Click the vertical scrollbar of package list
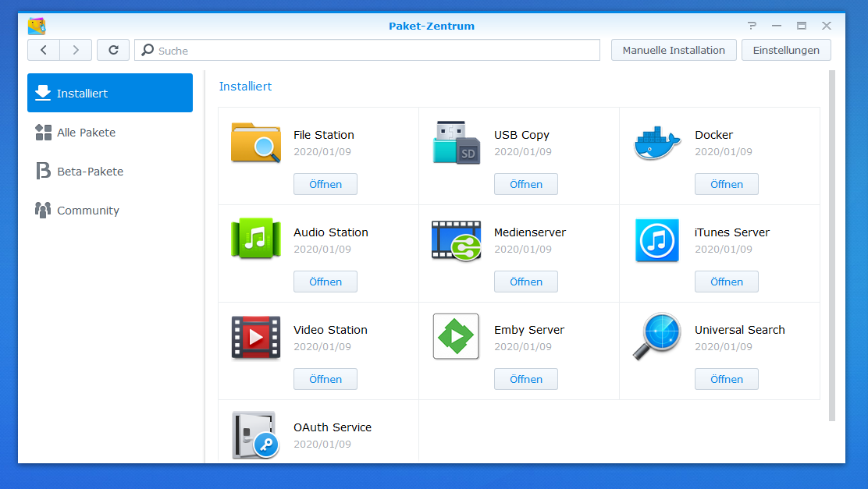The width and height of the screenshot is (868, 489). coord(831,246)
